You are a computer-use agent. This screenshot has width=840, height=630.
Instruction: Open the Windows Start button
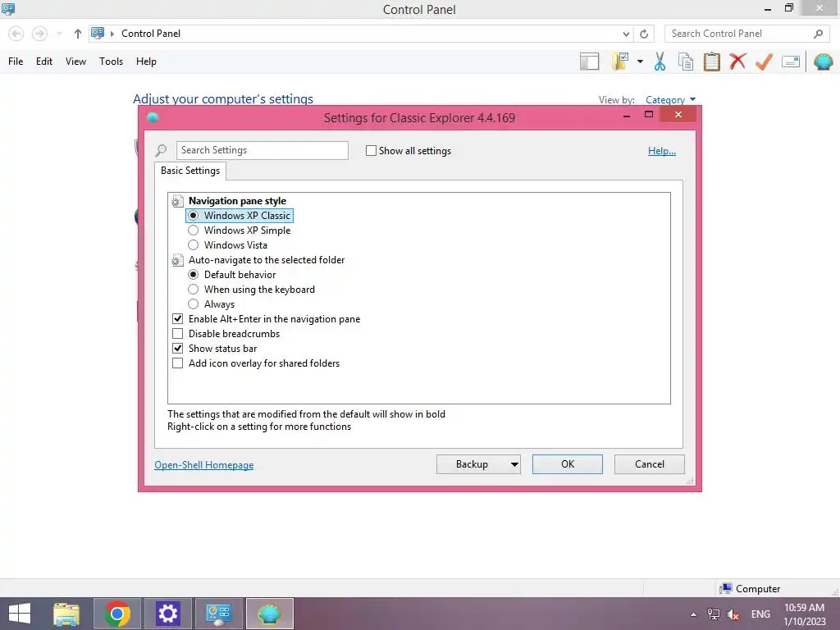tap(20, 614)
